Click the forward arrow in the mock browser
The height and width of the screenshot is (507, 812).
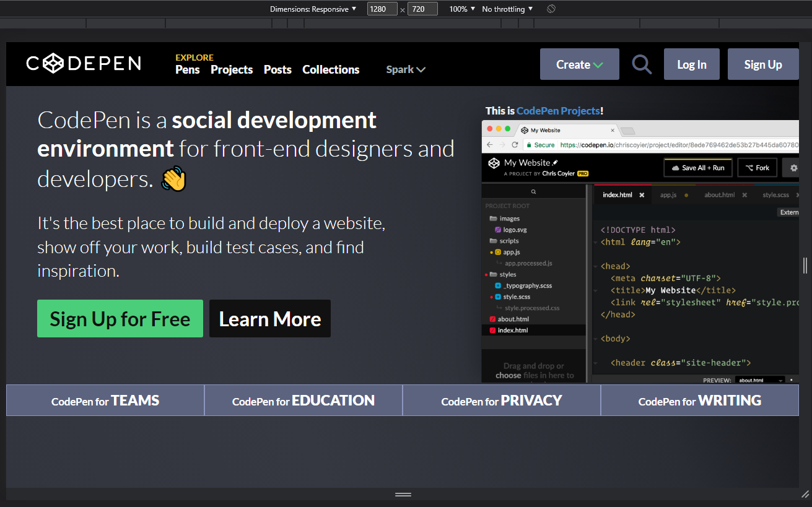[x=502, y=145]
